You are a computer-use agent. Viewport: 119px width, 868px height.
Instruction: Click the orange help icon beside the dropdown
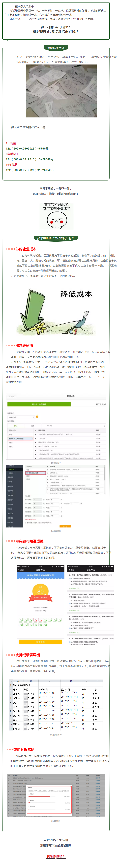coord(37,417)
